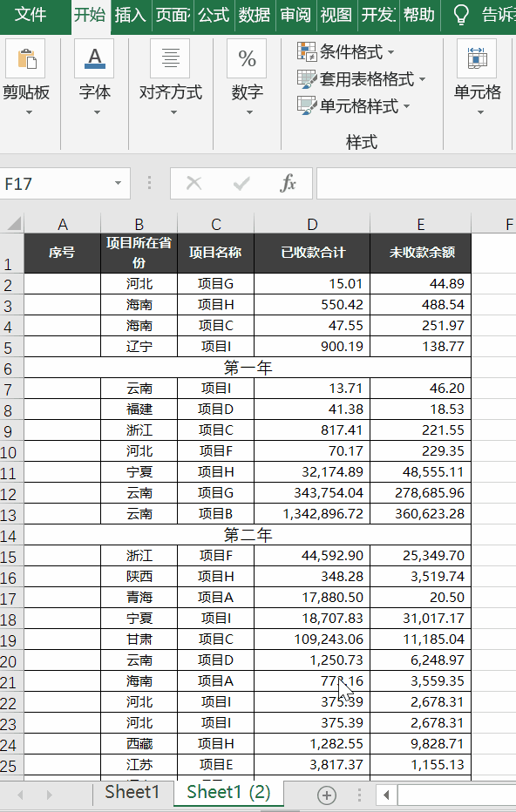Expand the 数字 group arrow

[249, 112]
